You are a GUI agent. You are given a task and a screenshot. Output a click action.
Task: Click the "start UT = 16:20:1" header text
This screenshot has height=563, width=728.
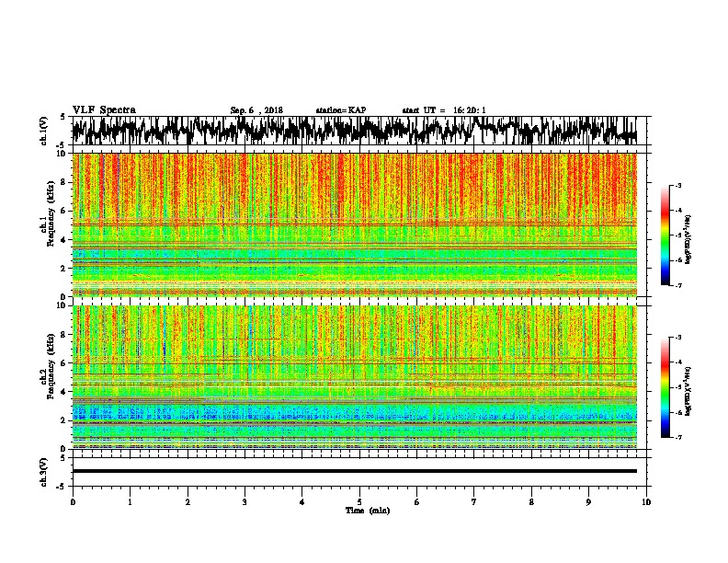click(444, 110)
